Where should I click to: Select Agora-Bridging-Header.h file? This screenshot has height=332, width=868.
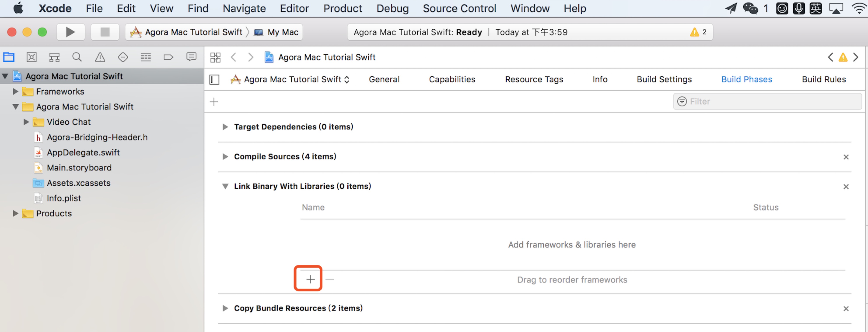click(97, 137)
